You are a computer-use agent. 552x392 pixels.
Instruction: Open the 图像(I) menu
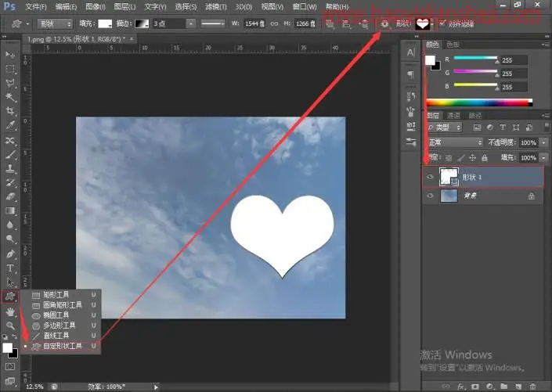(96, 6)
